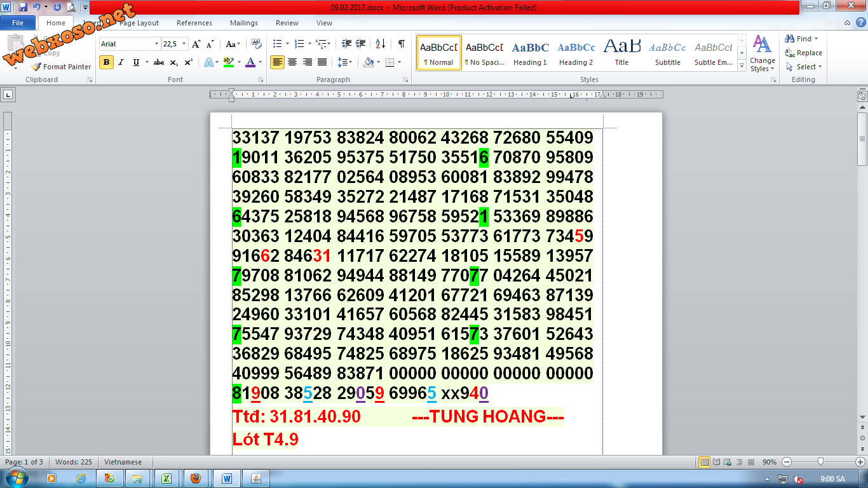
Task: Open the File tab
Action: (x=18, y=23)
